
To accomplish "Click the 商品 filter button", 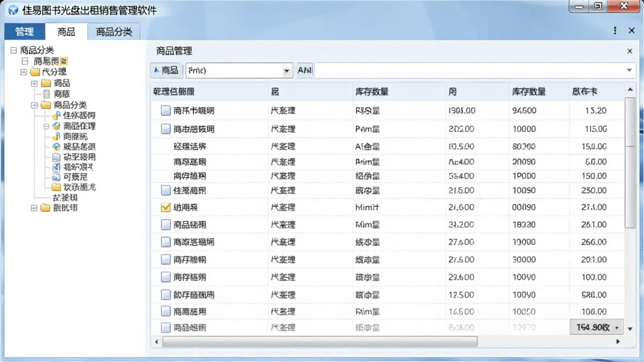I will coord(166,70).
